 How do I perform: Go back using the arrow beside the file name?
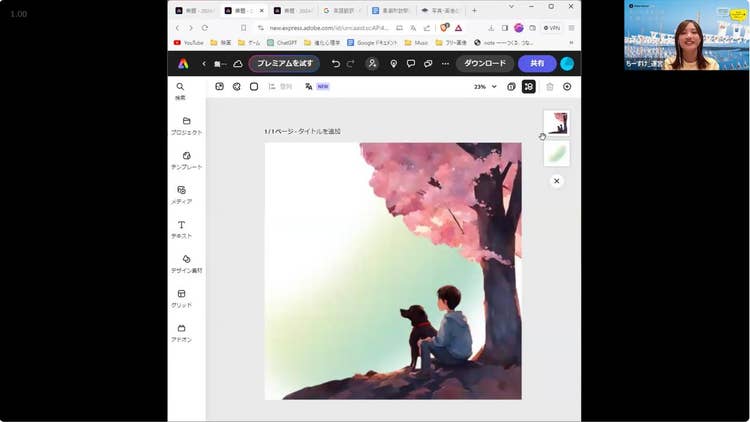(204, 64)
